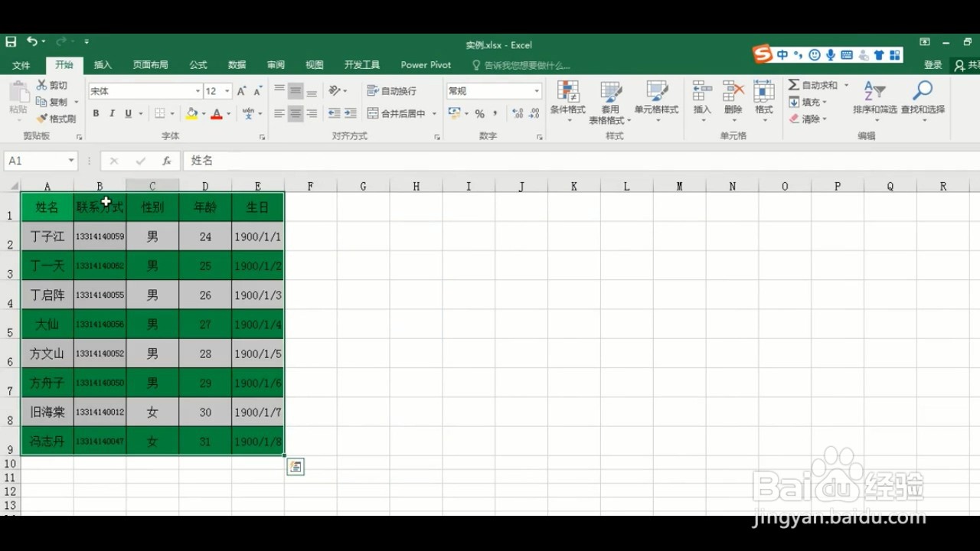
Task: Expand the borders dropdown arrow
Action: (172, 113)
